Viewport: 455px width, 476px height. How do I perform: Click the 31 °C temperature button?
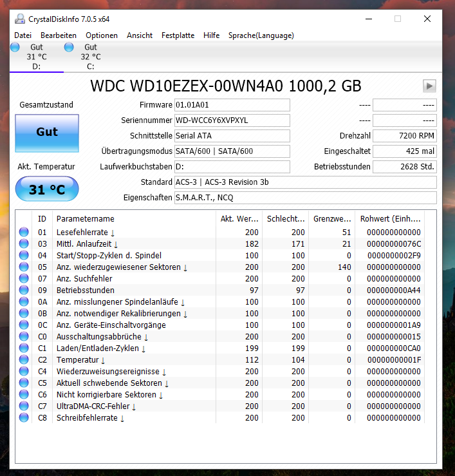[x=47, y=189]
